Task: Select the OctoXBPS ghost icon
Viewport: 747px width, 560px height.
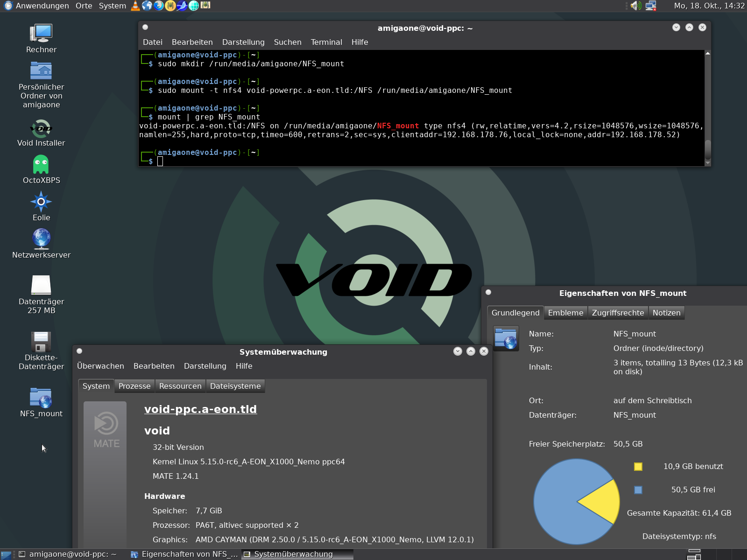Action: pos(41,170)
